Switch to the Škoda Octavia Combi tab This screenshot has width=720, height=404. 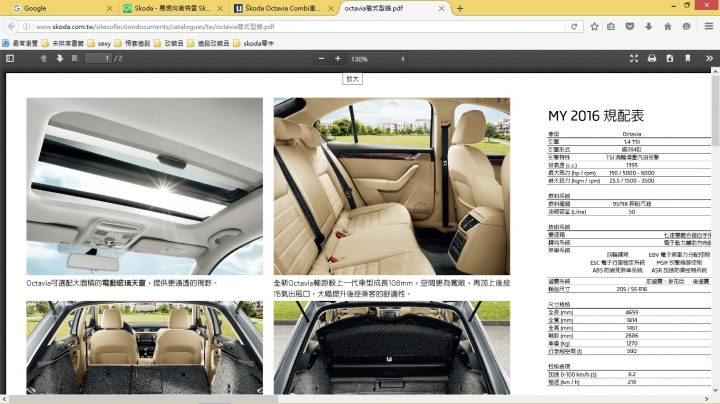tap(283, 8)
